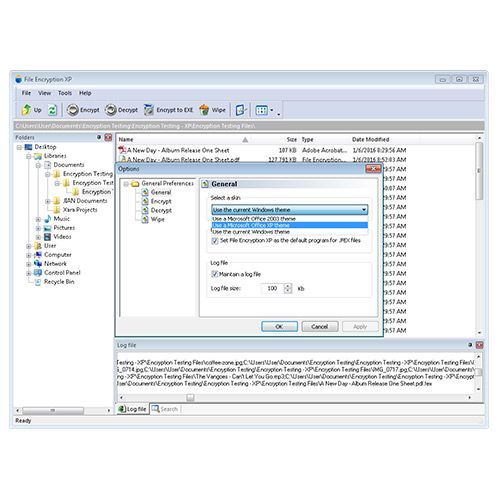Select Xara Projects folder in tree
500x500 pixels.
[80, 210]
